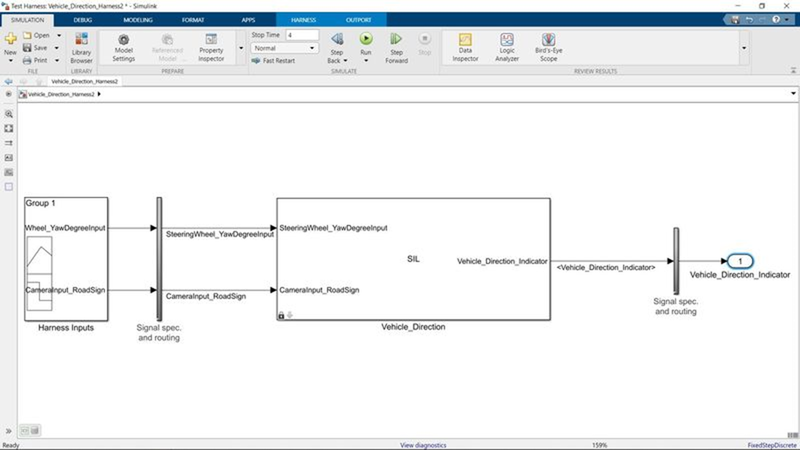Open the Logic Analyzer
The height and width of the screenshot is (450, 800).
[x=507, y=48]
